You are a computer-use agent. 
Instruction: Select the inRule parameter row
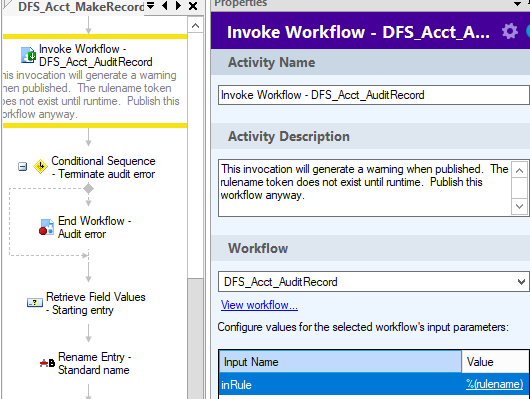click(374, 384)
